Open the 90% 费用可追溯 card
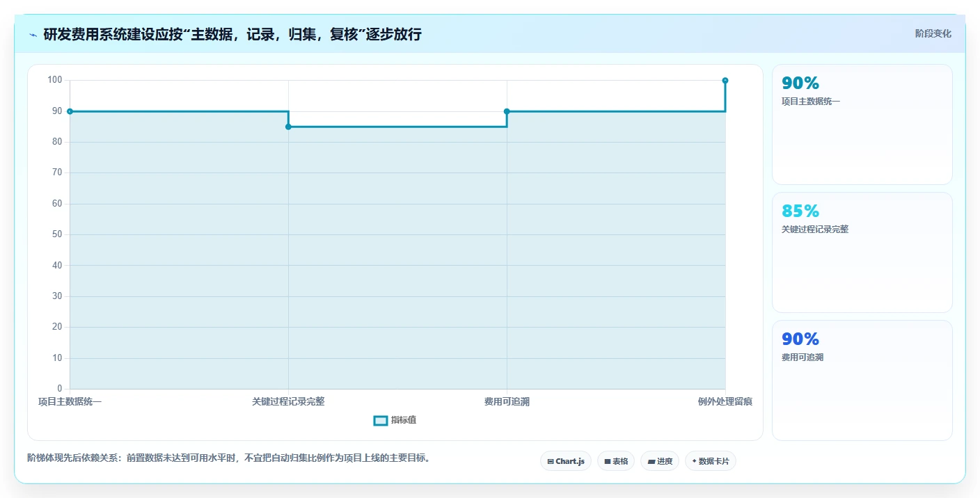Screen dimensions: 980x498 (x=862, y=380)
